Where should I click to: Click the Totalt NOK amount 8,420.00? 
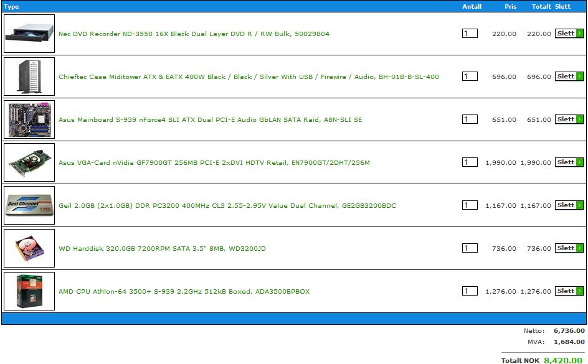(x=563, y=360)
